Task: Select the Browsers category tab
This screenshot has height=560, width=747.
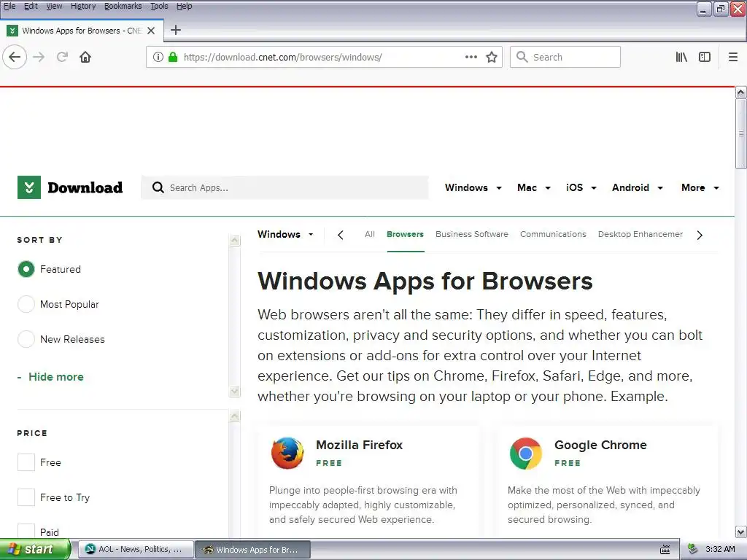Action: pos(405,234)
